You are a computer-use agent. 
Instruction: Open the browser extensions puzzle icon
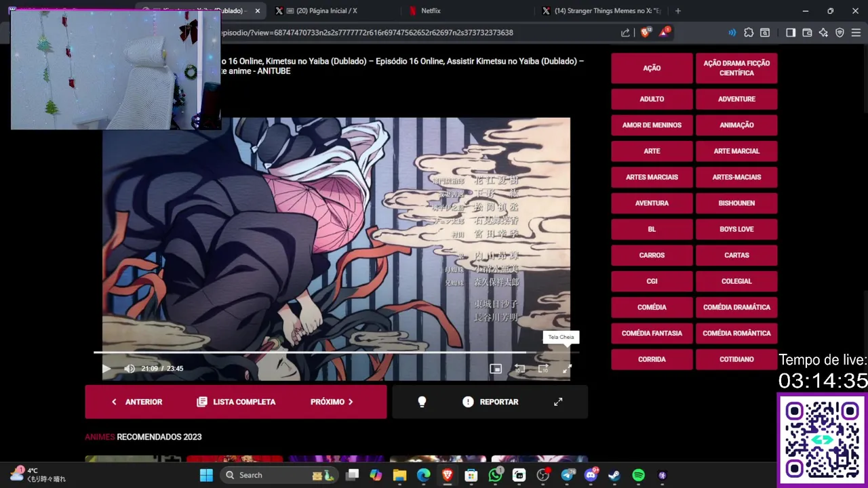[x=749, y=33]
